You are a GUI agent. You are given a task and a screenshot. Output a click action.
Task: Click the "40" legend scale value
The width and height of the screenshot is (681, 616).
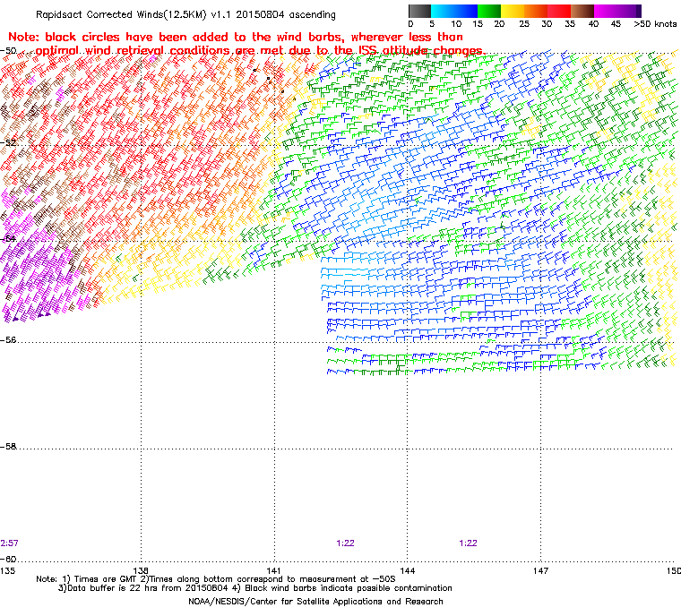point(593,24)
